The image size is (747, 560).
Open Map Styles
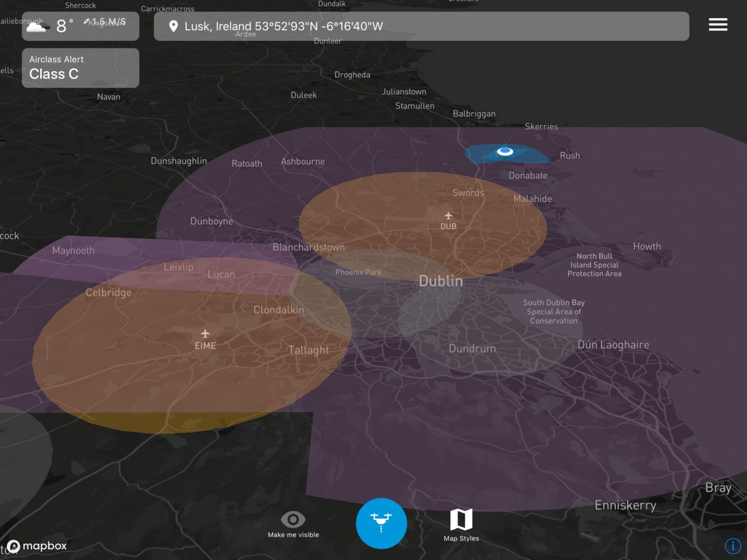tap(461, 525)
